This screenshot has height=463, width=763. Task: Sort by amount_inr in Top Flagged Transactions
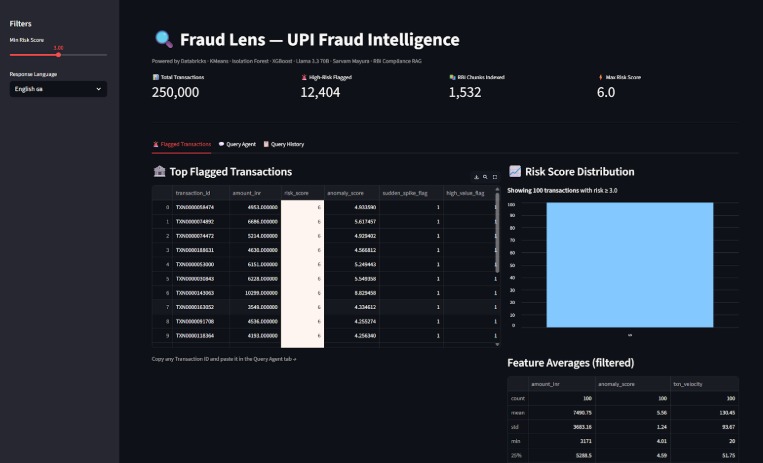[255, 193]
